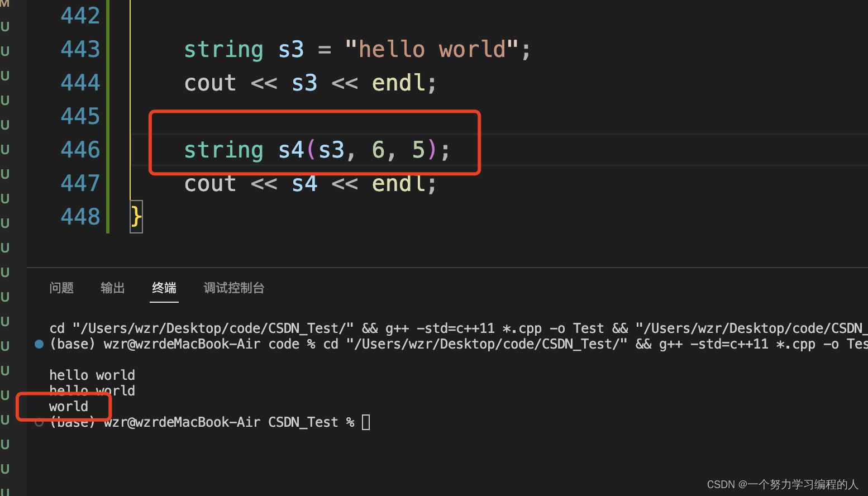Click endl on line 447
This screenshot has height=496, width=868.
point(399,183)
